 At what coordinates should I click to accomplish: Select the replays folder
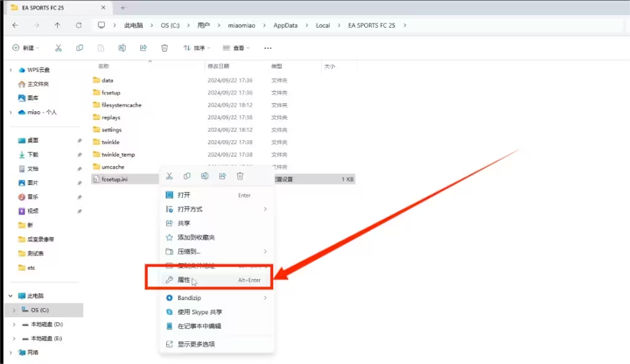pyautogui.click(x=107, y=117)
